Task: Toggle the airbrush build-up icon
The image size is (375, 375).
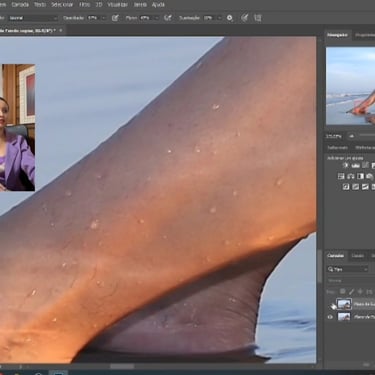Action: 168,18
